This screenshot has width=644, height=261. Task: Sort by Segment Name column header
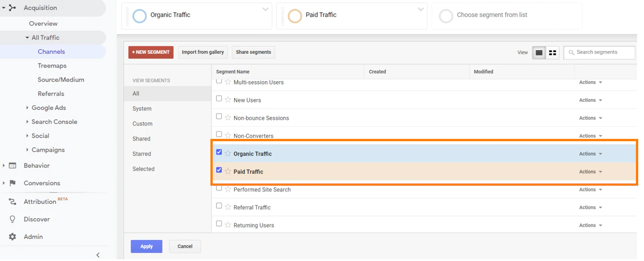click(x=232, y=72)
